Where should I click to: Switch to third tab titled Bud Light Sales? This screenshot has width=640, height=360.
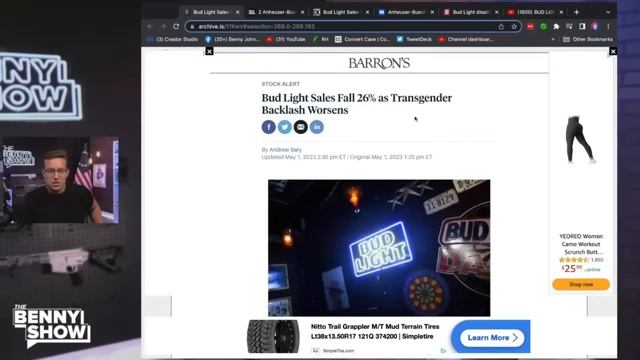pyautogui.click(x=341, y=12)
